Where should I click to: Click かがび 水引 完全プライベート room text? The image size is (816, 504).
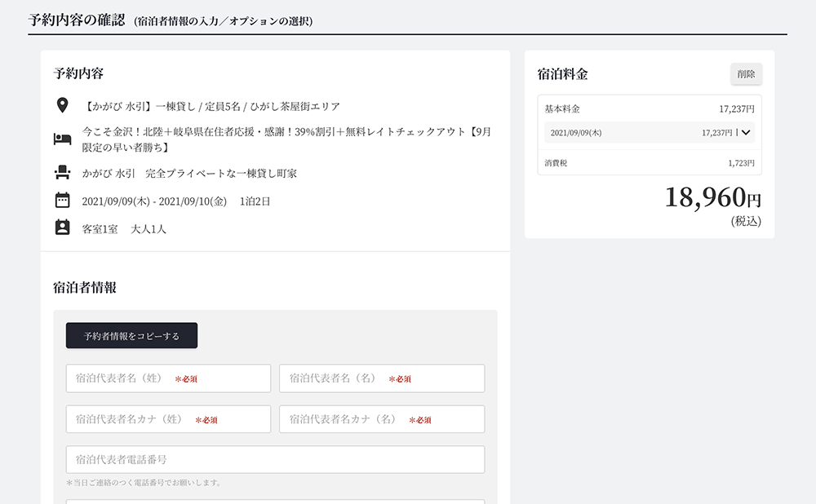coord(189,173)
